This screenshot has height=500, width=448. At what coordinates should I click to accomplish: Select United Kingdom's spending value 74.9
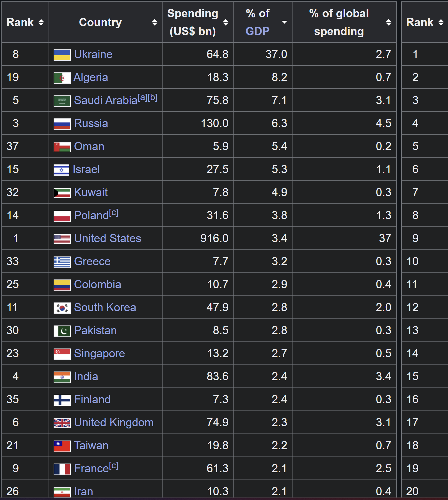pyautogui.click(x=218, y=423)
